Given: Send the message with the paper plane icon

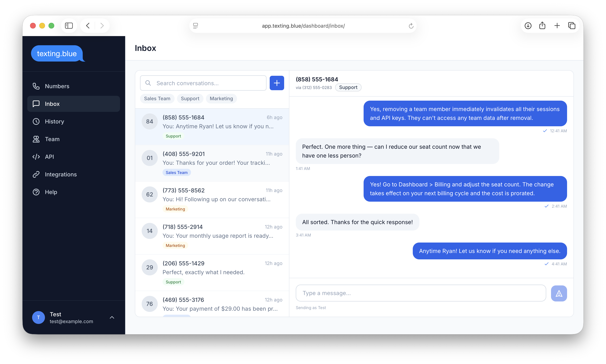Looking at the screenshot, I should coord(559,293).
